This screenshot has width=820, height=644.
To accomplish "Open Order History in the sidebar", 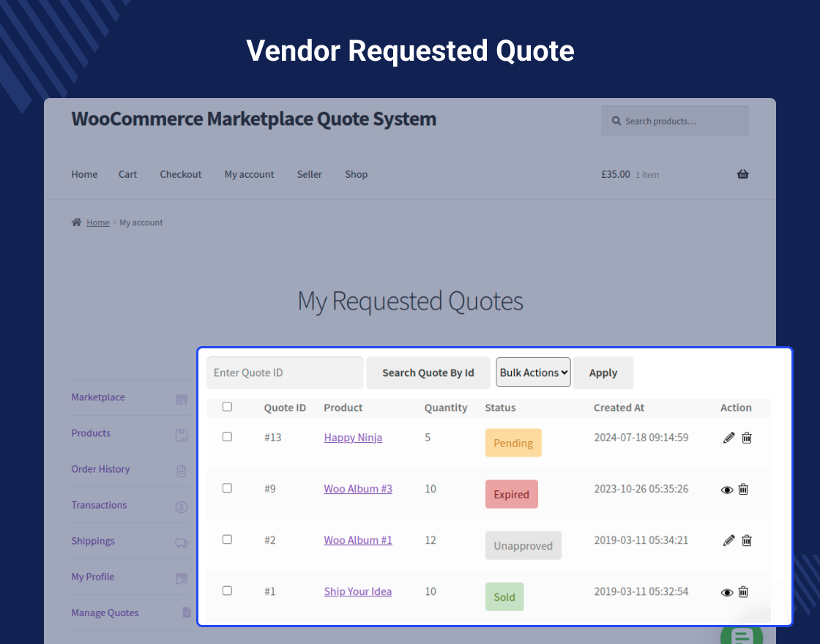I will pos(100,469).
